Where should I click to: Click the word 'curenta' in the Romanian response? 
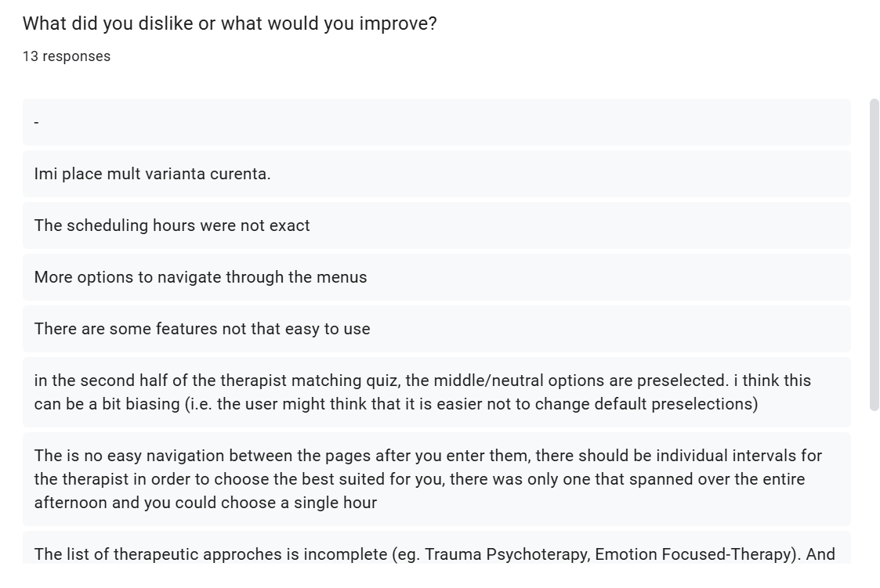point(240,174)
